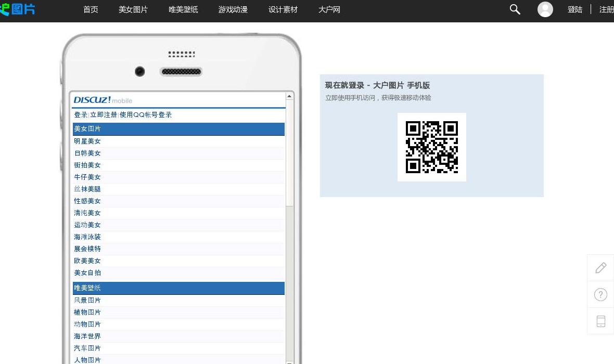Open 美女图片 in top navigation

[x=133, y=9]
